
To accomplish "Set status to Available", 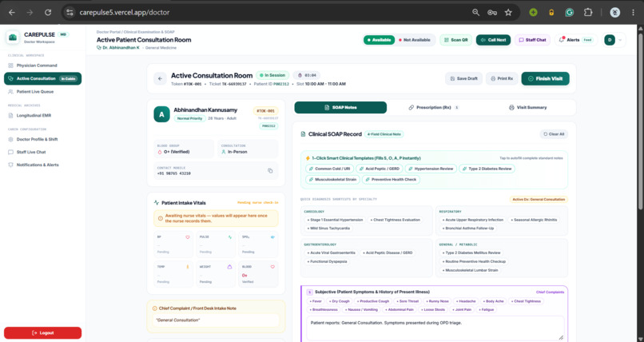I will 379,40.
